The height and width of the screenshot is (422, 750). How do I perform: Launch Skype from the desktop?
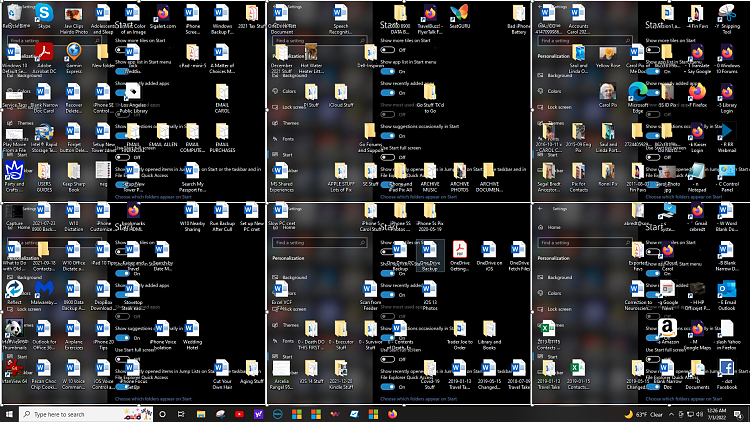click(44, 14)
